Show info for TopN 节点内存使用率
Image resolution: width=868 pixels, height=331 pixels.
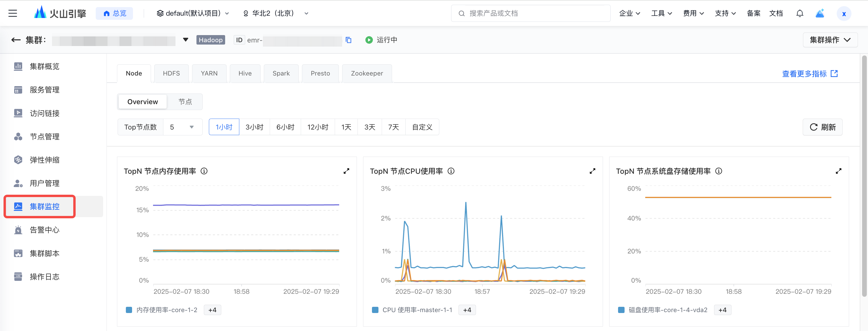(x=204, y=171)
